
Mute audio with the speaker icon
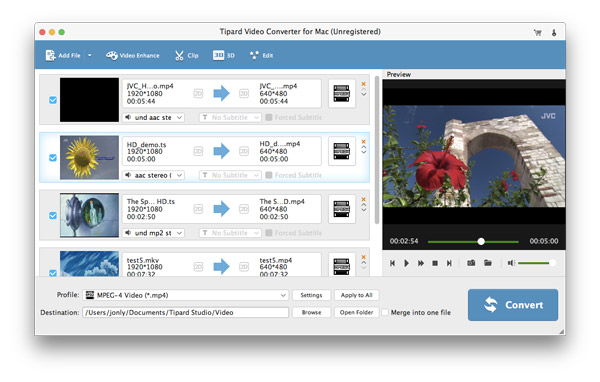(510, 263)
